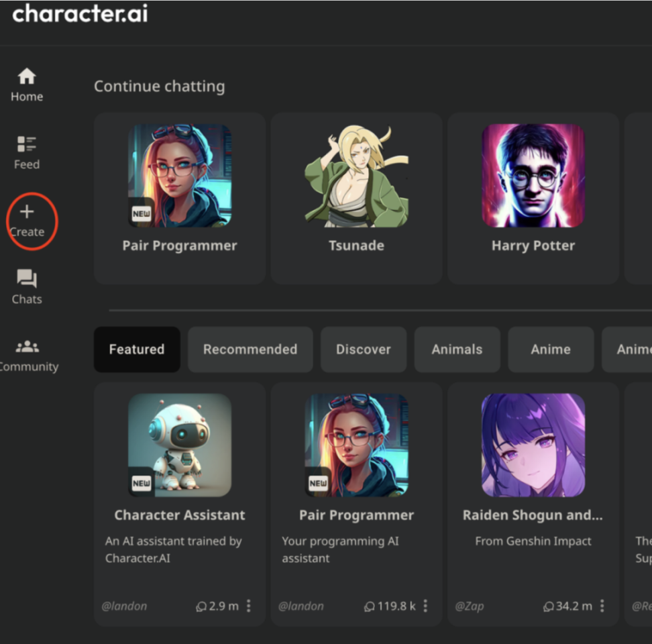This screenshot has width=652, height=644.
Task: Open featured Pair Programmer card options menu
Action: pos(425,606)
